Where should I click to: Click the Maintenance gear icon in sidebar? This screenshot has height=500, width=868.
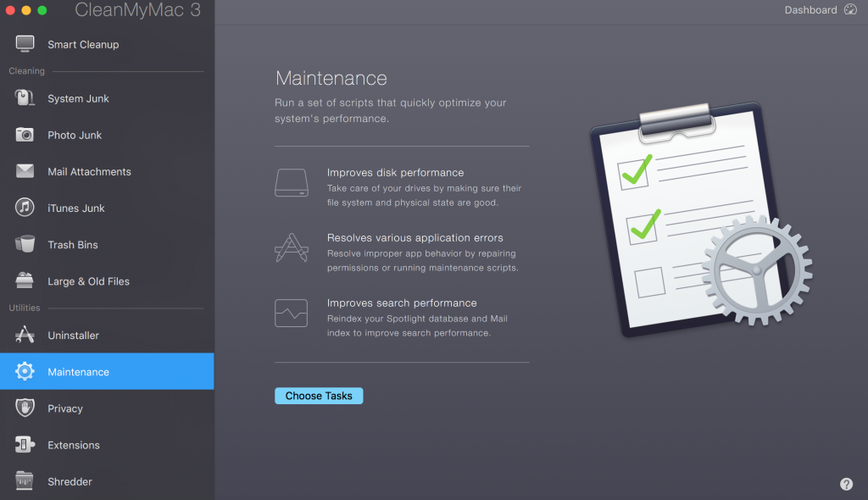click(25, 371)
